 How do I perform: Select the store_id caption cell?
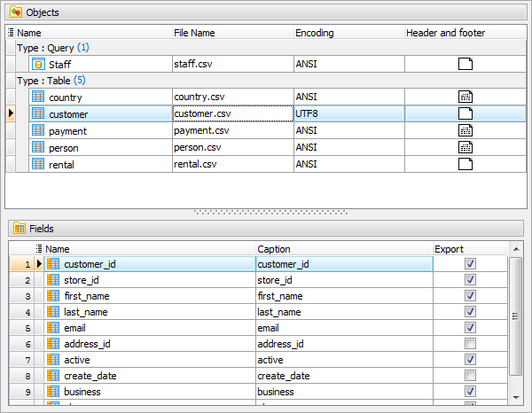pyautogui.click(x=344, y=280)
